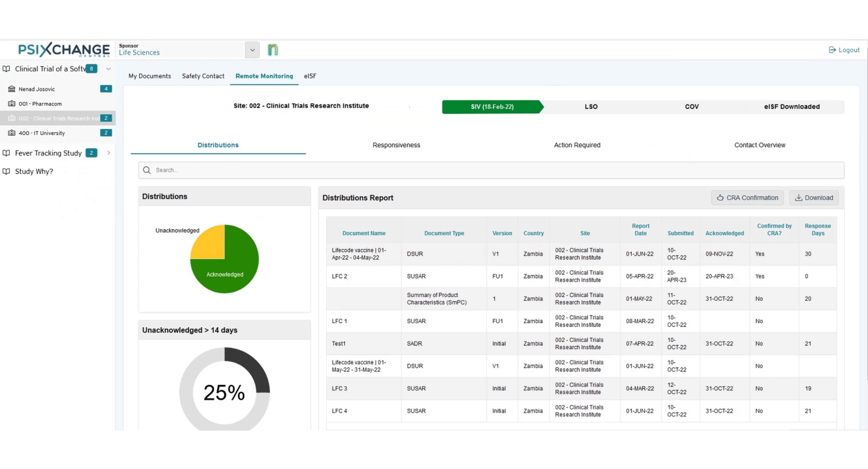
Task: Switch to the Responsiveness sub-tab
Action: (396, 145)
